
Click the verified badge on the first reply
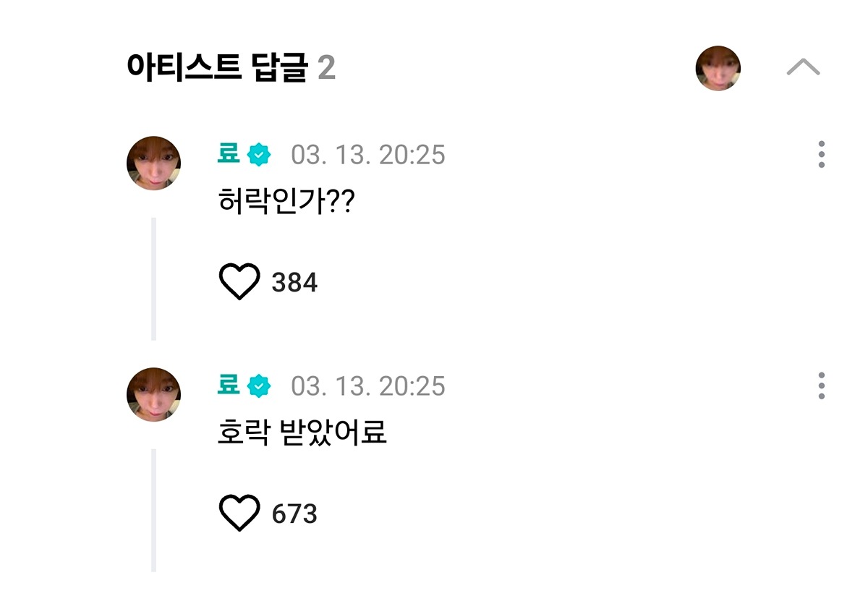tap(259, 155)
